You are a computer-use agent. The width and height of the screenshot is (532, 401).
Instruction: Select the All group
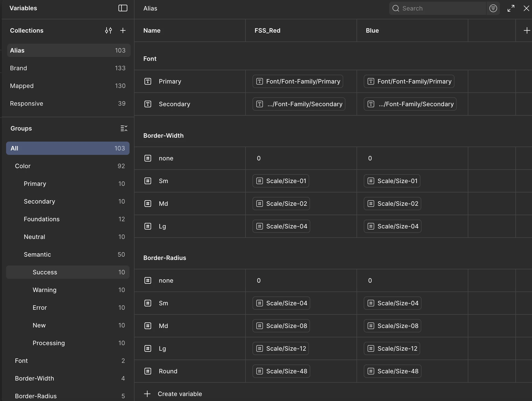pos(68,148)
